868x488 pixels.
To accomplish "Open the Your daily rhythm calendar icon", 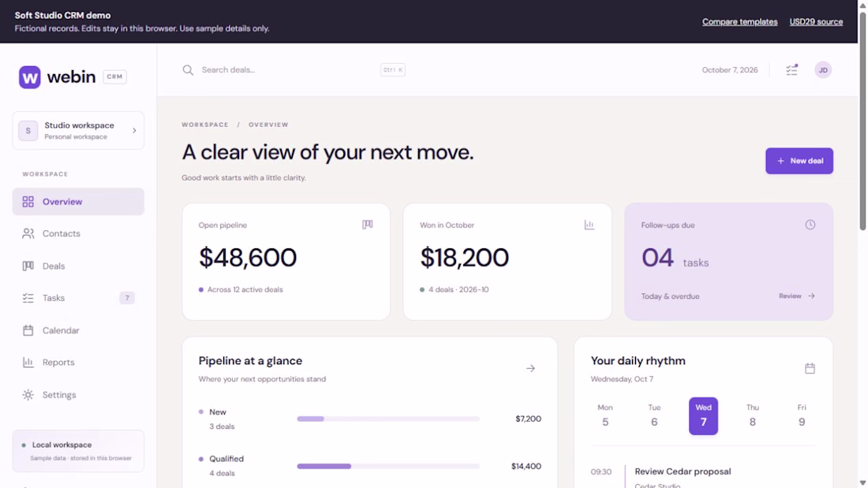I will click(810, 368).
